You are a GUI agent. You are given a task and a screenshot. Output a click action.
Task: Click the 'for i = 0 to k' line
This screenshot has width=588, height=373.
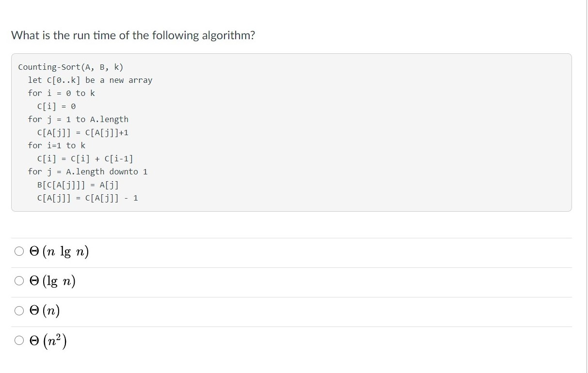pos(62,93)
